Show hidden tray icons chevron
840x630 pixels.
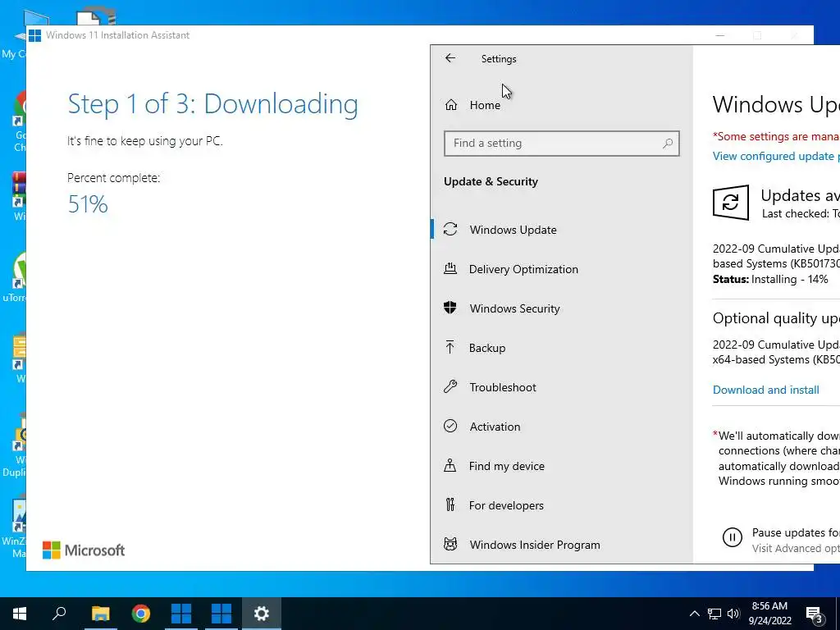click(x=694, y=614)
